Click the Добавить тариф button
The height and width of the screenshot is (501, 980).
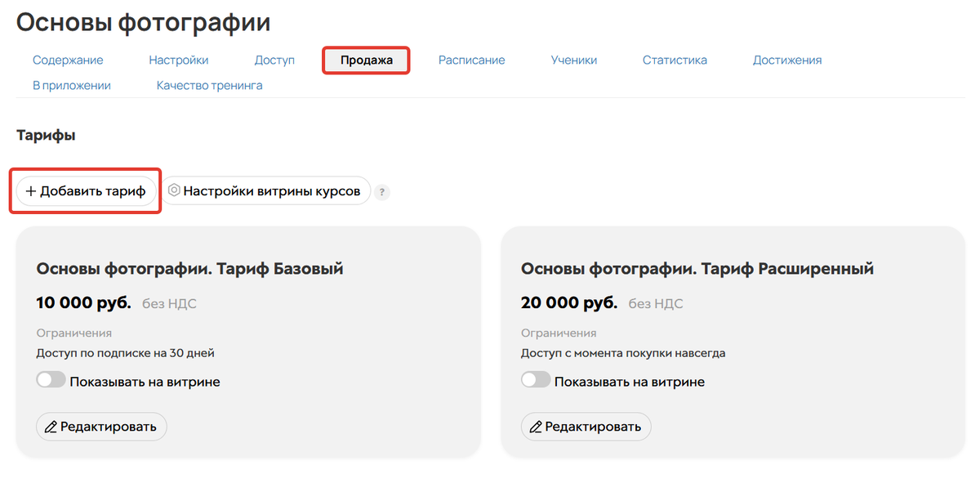[x=86, y=191]
